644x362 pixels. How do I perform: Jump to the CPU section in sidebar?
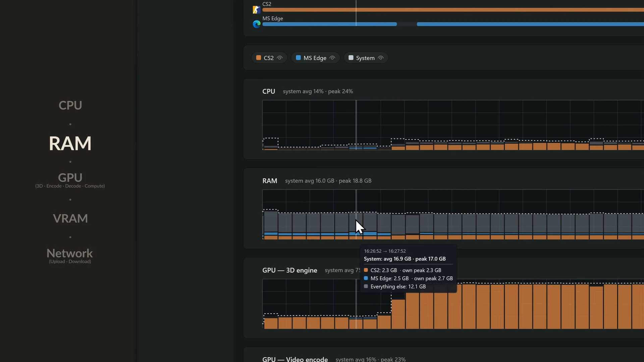pos(70,105)
